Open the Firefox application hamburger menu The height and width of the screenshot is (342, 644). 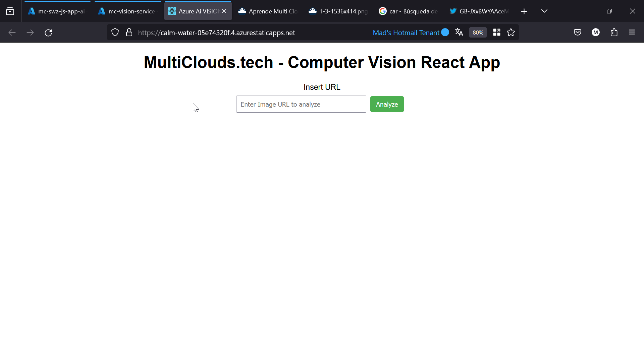(632, 33)
